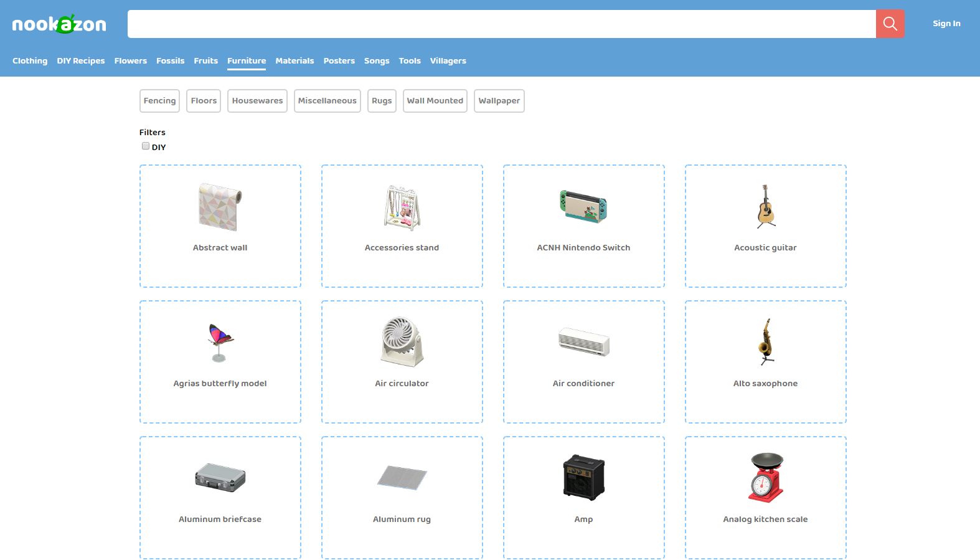This screenshot has width=980, height=560.
Task: Open the Agrias butterfly model image
Action: click(220, 343)
